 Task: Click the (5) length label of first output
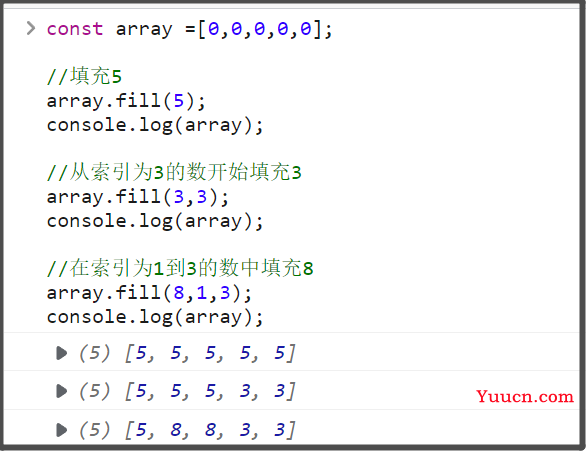[x=95, y=353]
